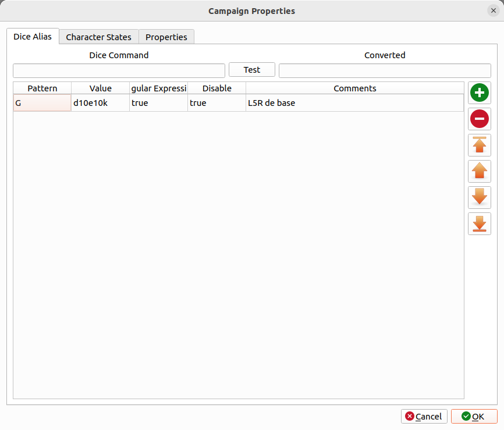504x430 pixels.
Task: Select the Dice Alias tab
Action: [33, 36]
